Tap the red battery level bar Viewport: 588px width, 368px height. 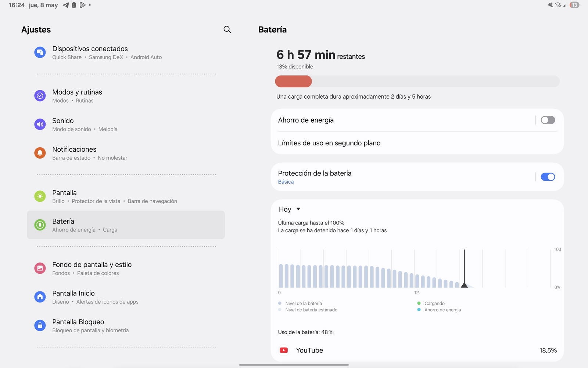click(294, 81)
